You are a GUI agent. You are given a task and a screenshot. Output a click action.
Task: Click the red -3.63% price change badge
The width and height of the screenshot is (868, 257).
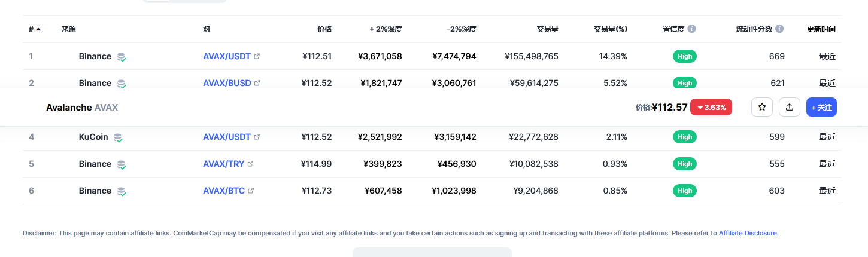point(711,107)
